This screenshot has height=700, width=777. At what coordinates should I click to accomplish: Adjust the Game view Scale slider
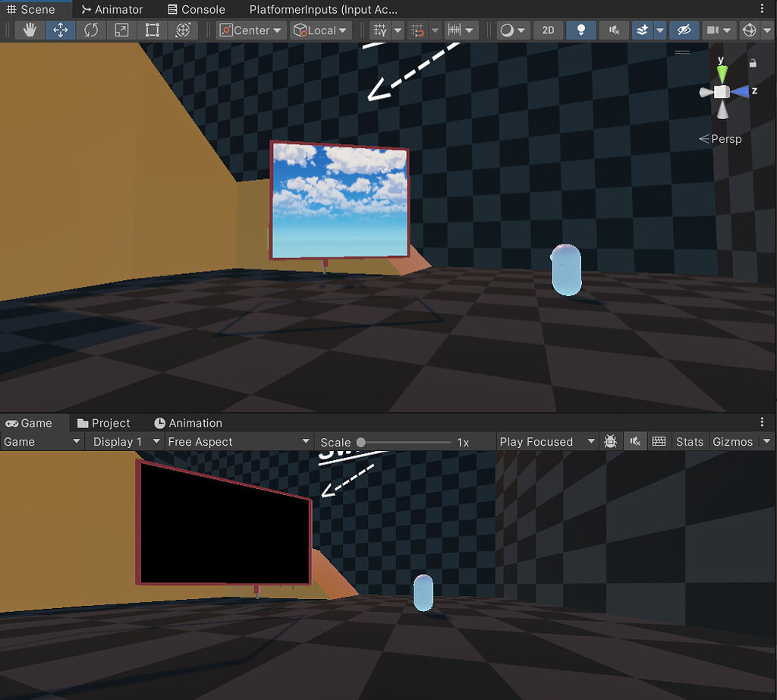pos(360,441)
